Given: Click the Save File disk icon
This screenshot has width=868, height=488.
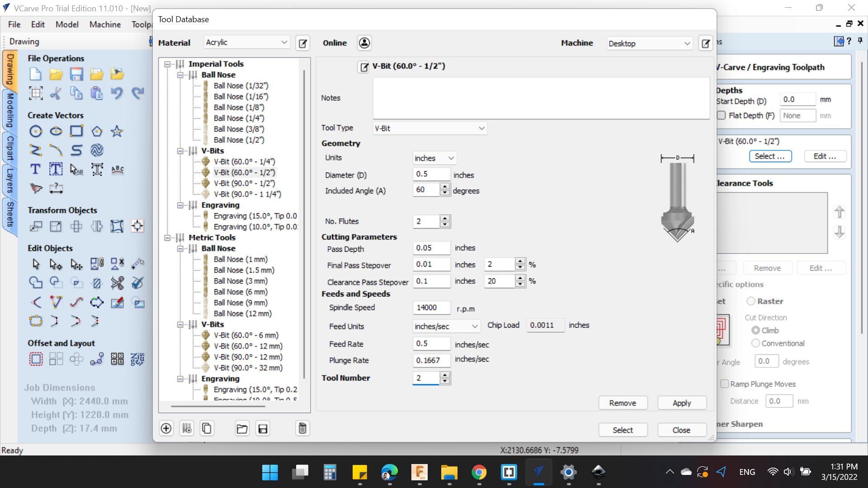Looking at the screenshot, I should [76, 74].
